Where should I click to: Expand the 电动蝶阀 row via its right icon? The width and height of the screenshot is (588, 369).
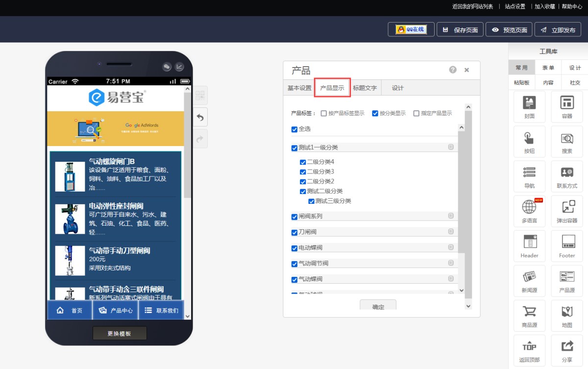tap(451, 247)
